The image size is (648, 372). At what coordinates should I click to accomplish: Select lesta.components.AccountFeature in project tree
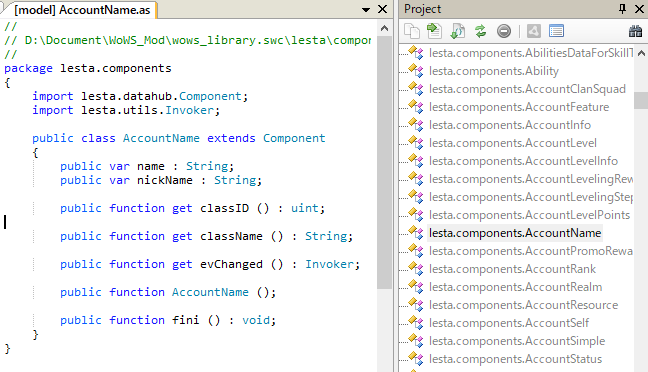[x=519, y=107]
